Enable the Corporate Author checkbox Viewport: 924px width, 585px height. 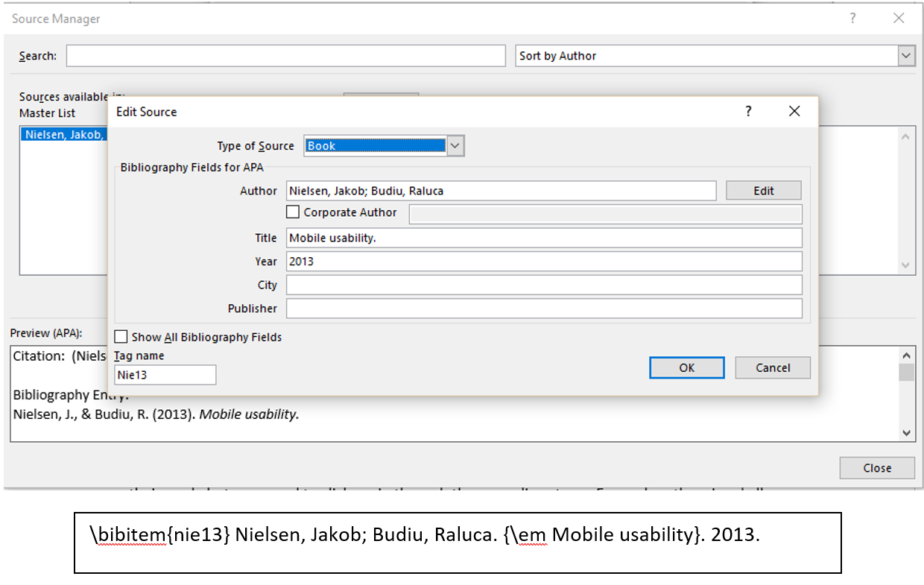tap(293, 212)
